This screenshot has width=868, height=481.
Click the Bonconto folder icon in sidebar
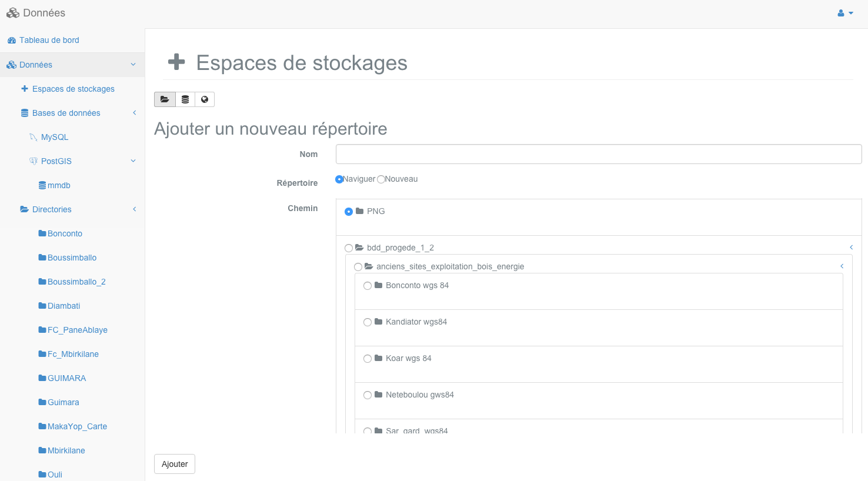tap(42, 233)
